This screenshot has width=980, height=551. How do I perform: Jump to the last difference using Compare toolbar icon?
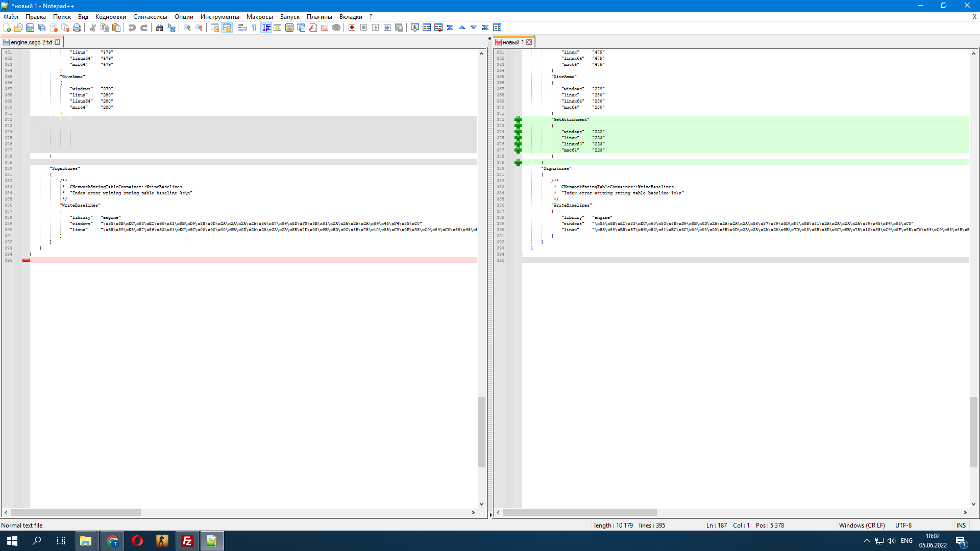click(485, 28)
